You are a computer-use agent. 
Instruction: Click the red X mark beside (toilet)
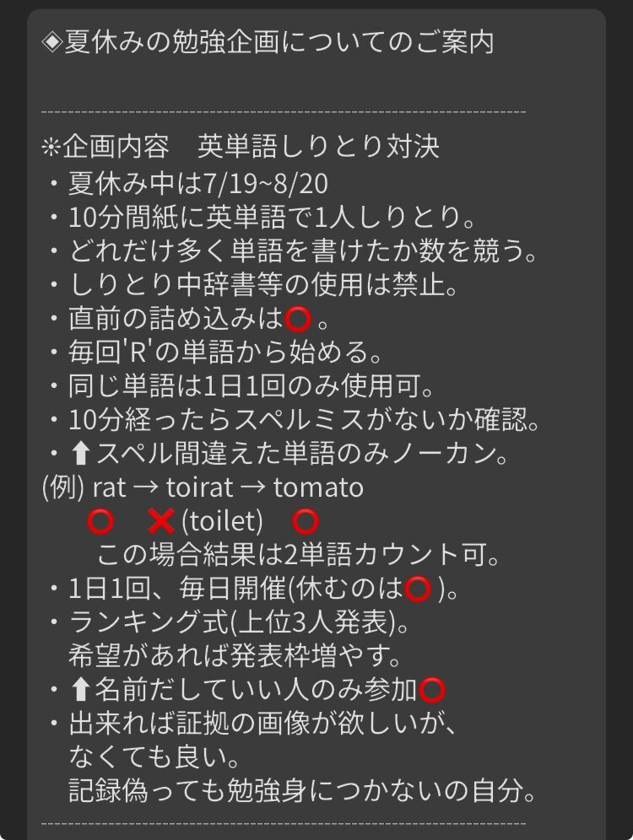click(x=161, y=521)
